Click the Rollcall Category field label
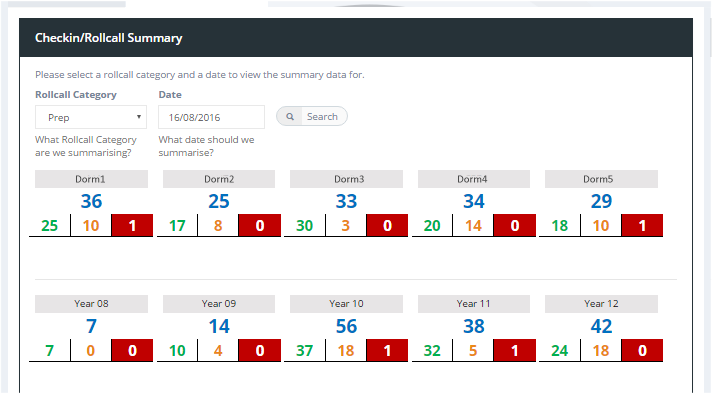This screenshot has height=394, width=712. pos(76,94)
